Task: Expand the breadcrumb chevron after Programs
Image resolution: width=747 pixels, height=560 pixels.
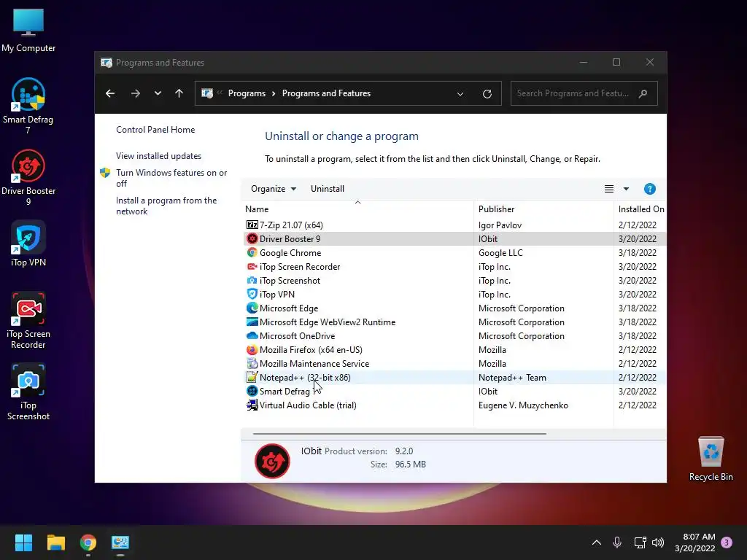Action: pyautogui.click(x=274, y=93)
